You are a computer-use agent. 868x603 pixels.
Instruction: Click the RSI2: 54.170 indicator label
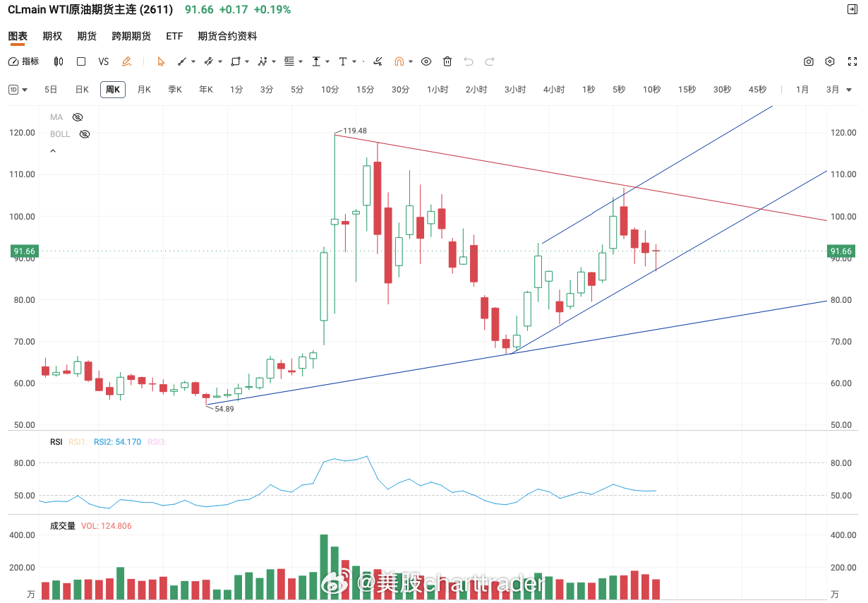click(x=116, y=442)
